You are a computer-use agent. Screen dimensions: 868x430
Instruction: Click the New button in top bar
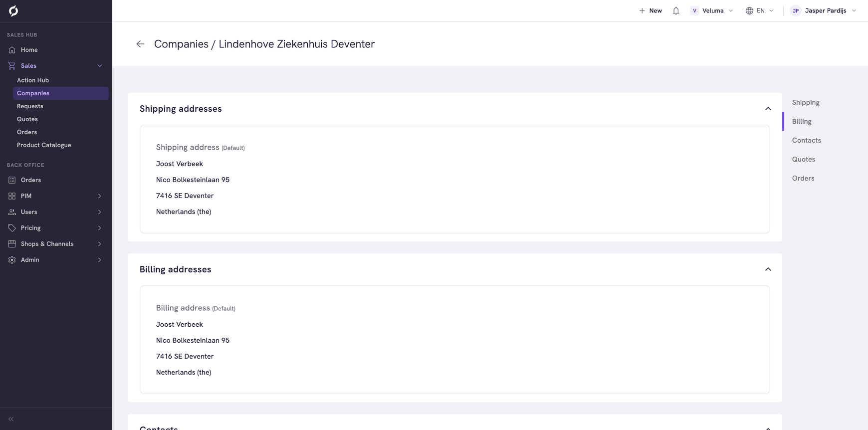coord(651,10)
